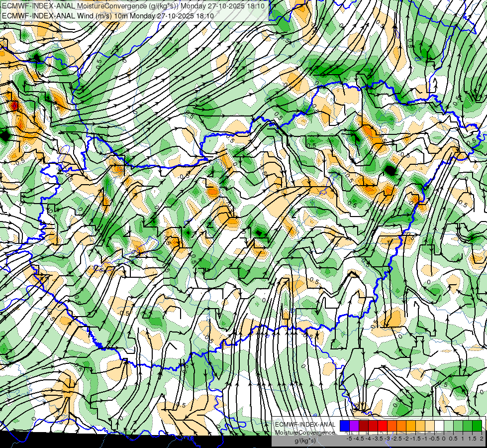Image resolution: width=487 pixels, height=448 pixels.
Task: Click the purple swatch in the legend
Action: (x=354, y=426)
